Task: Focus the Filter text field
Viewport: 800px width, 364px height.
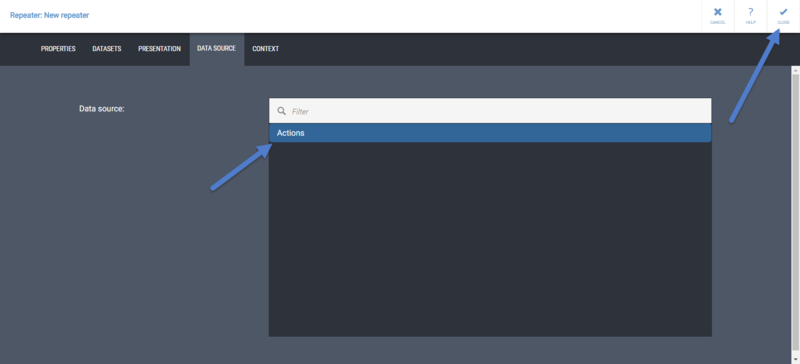Action: click(490, 111)
